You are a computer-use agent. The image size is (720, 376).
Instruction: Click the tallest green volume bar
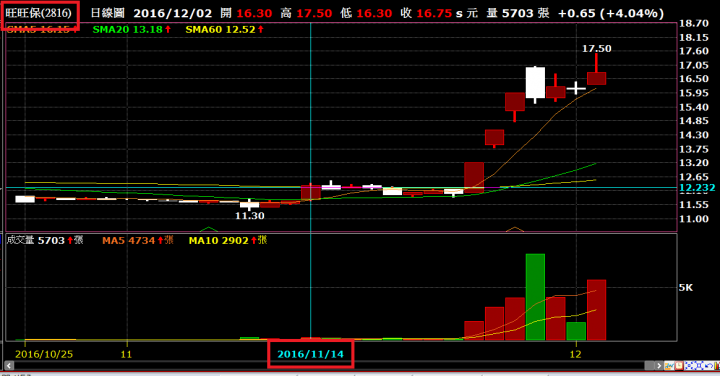(535, 297)
